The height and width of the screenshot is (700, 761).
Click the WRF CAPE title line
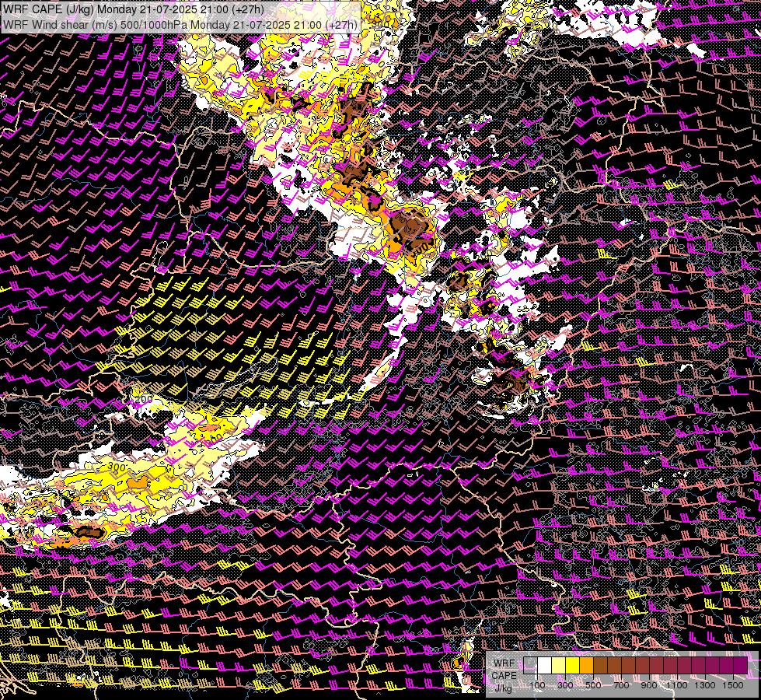[x=134, y=9]
